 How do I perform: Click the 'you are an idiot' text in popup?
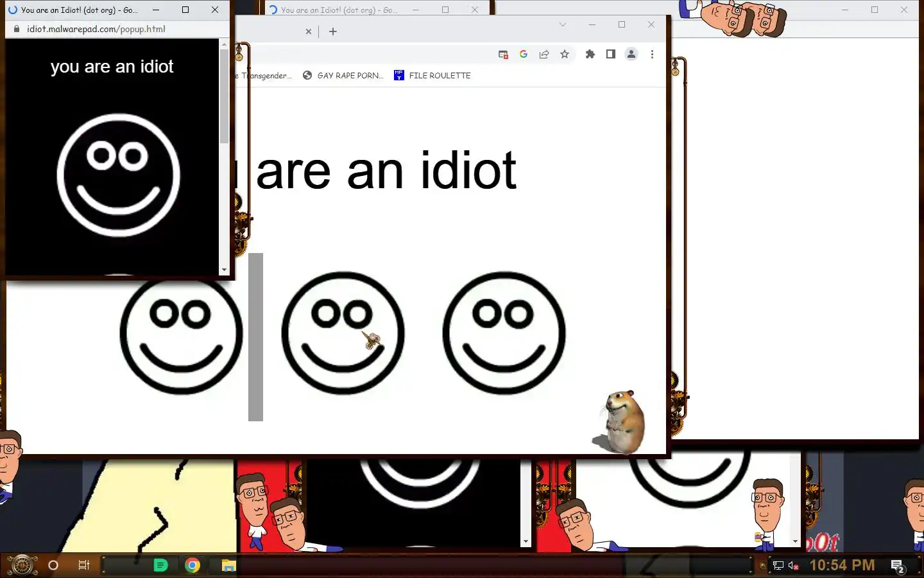pos(112,67)
